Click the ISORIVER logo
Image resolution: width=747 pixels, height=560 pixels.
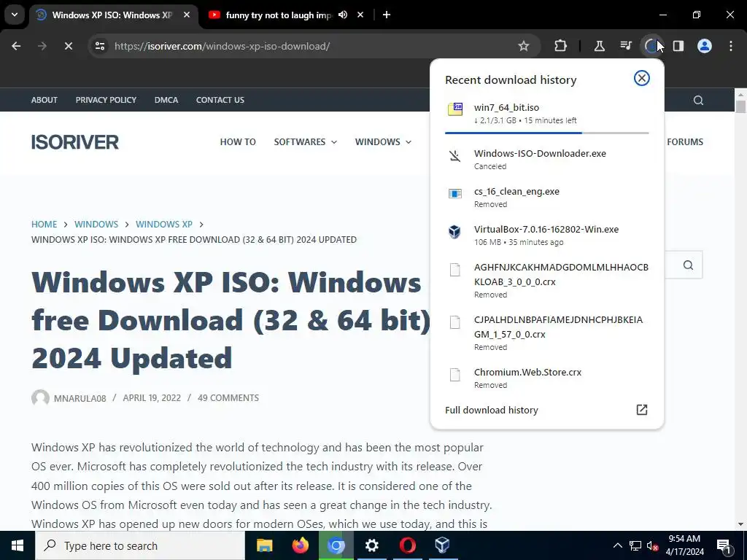pos(75,142)
